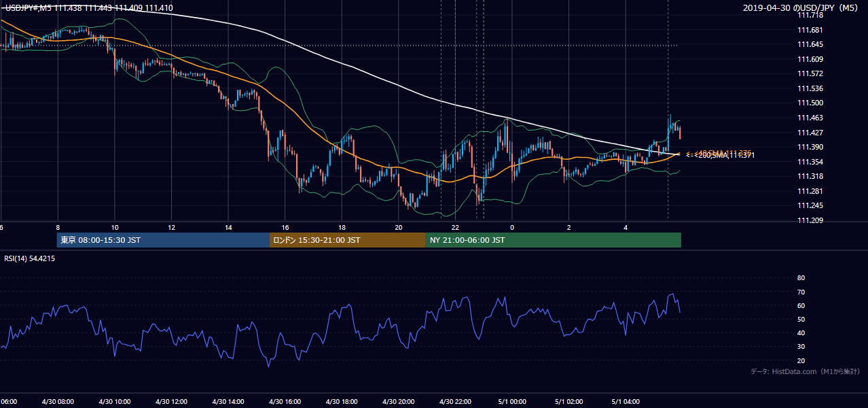Click the price chart hour label 12
The width and height of the screenshot is (868, 408).
[171, 228]
